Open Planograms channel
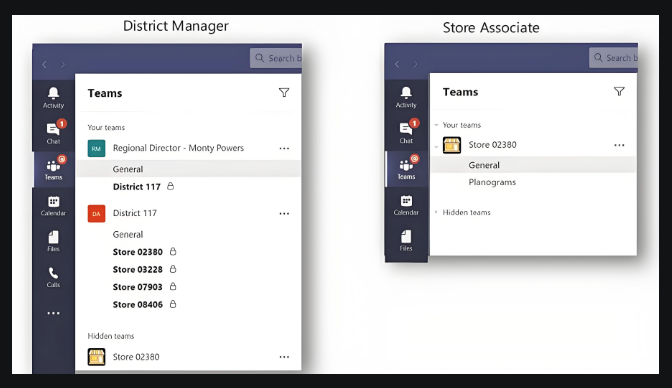This screenshot has height=388, width=672. tap(492, 182)
